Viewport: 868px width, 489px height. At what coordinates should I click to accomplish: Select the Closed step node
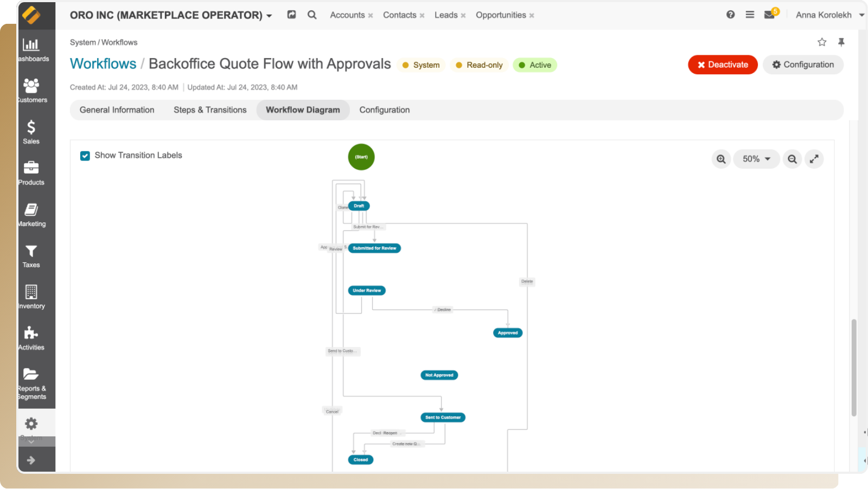361,460
